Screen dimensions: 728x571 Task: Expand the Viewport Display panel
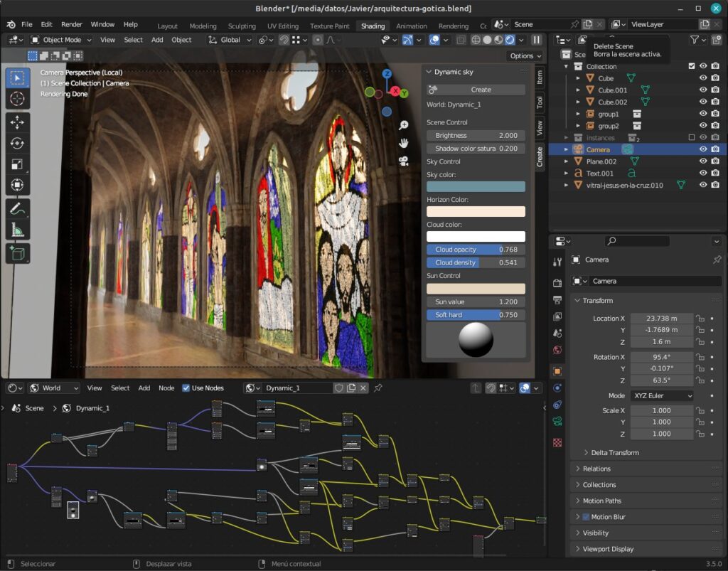[x=608, y=549]
